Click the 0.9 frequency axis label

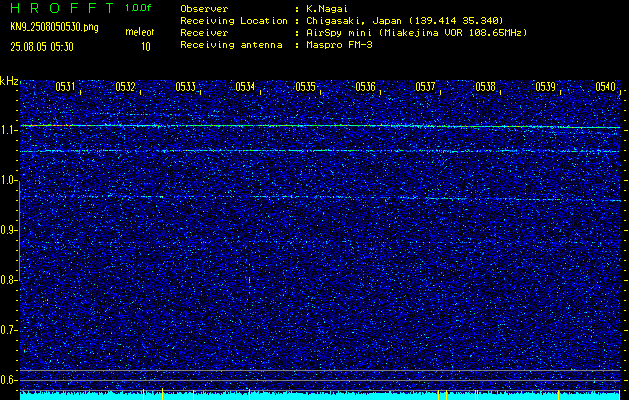[8, 230]
